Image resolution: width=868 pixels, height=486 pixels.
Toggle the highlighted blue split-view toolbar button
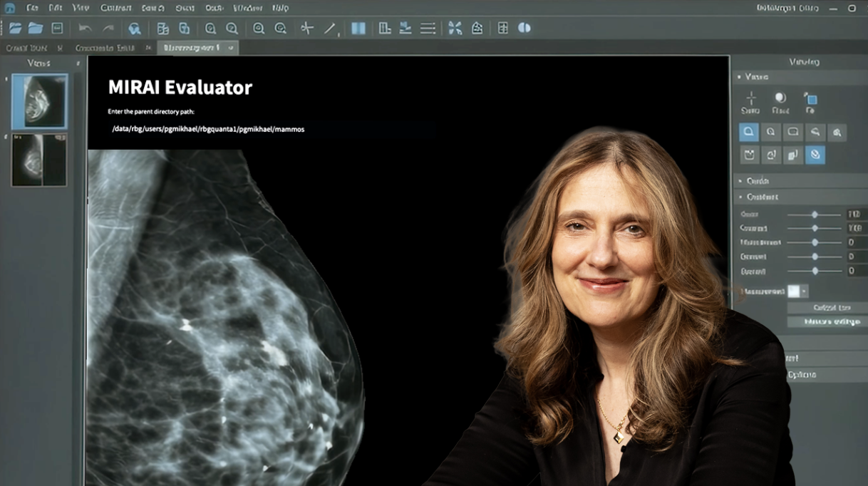click(358, 29)
